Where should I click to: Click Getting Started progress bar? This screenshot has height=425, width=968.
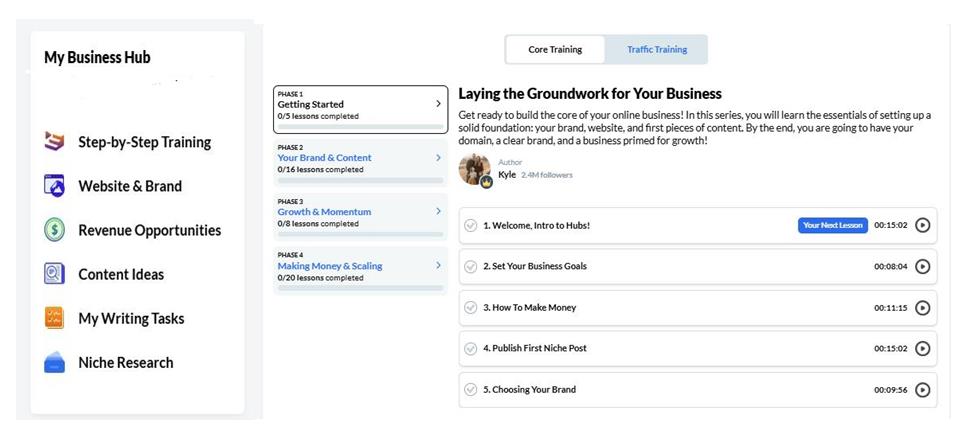pyautogui.click(x=361, y=126)
